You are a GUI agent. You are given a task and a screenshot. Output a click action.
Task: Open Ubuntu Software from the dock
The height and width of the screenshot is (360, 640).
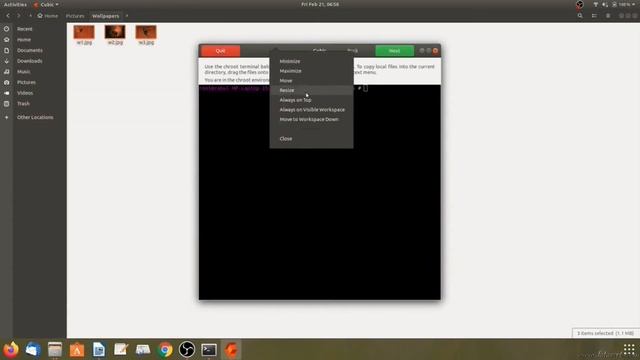(77, 350)
